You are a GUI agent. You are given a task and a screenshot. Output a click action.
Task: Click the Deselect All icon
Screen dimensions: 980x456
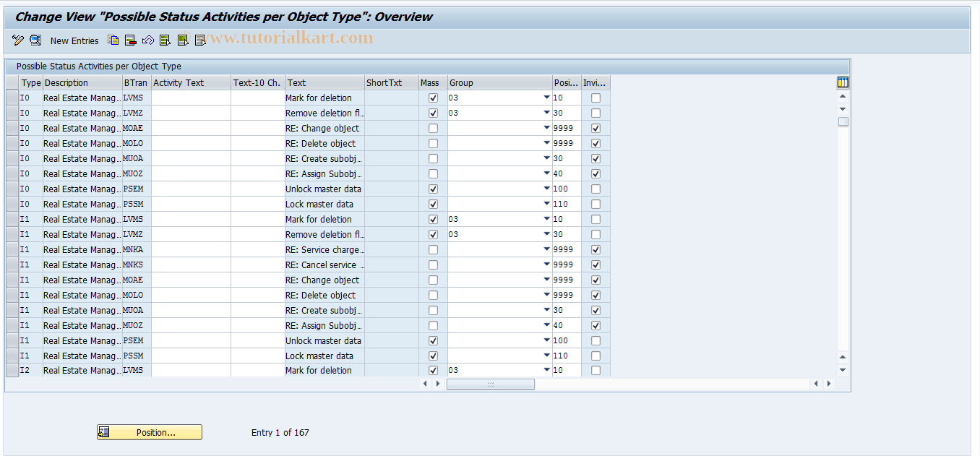[x=200, y=40]
